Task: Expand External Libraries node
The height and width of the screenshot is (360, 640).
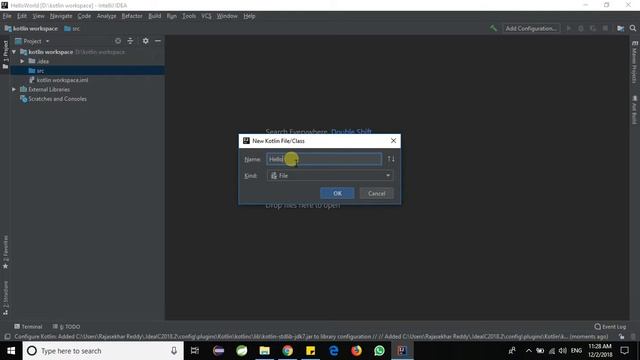Action: (x=14, y=89)
